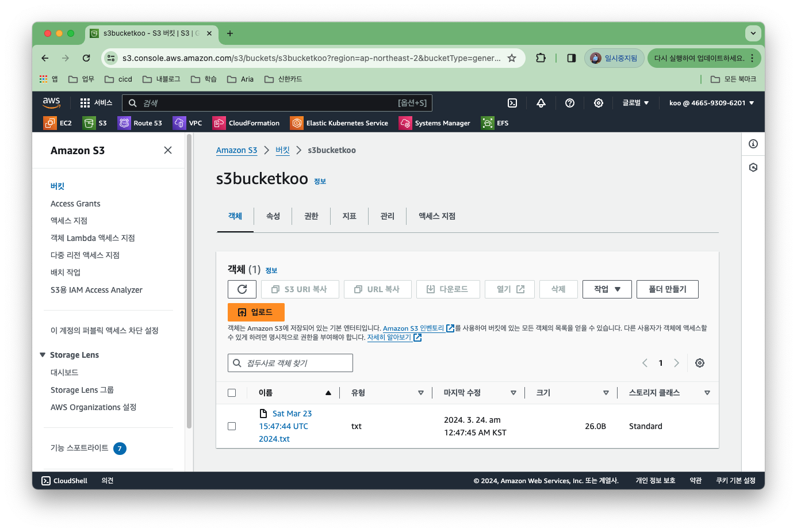Open Elastic Kubernetes Service shortcut
Image resolution: width=797 pixels, height=532 pixels.
point(339,123)
